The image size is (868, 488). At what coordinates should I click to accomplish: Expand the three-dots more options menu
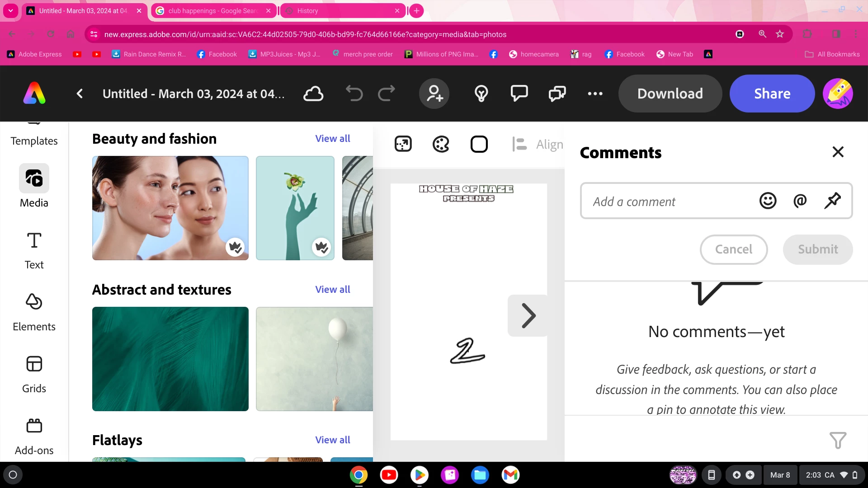(595, 94)
